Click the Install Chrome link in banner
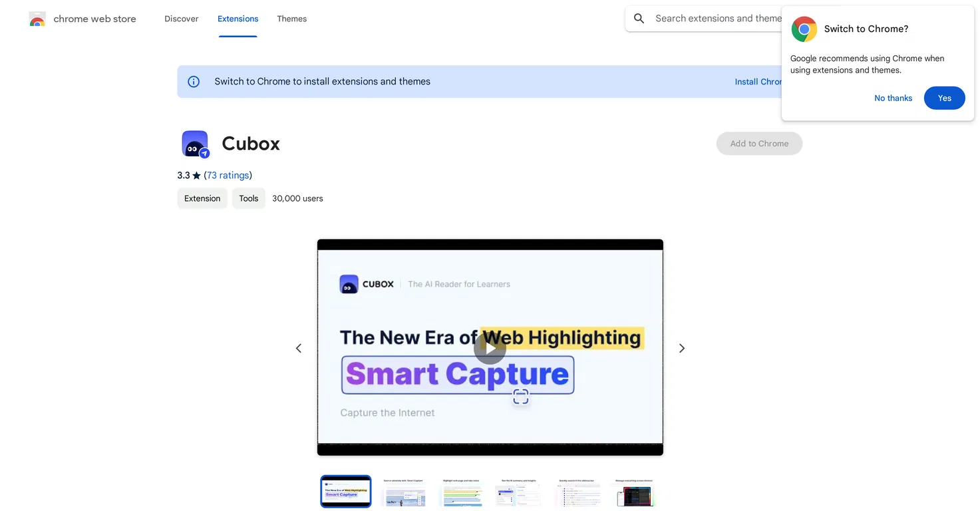 758,82
